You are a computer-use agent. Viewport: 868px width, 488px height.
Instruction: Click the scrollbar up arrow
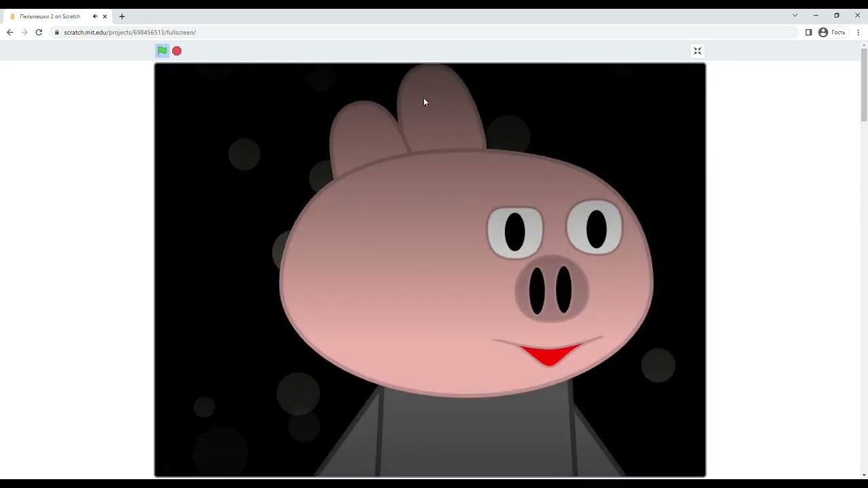864,45
